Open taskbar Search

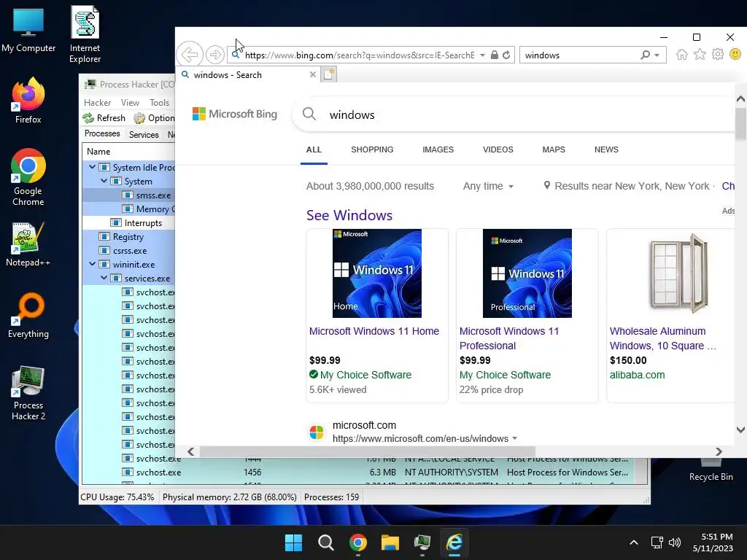click(326, 542)
